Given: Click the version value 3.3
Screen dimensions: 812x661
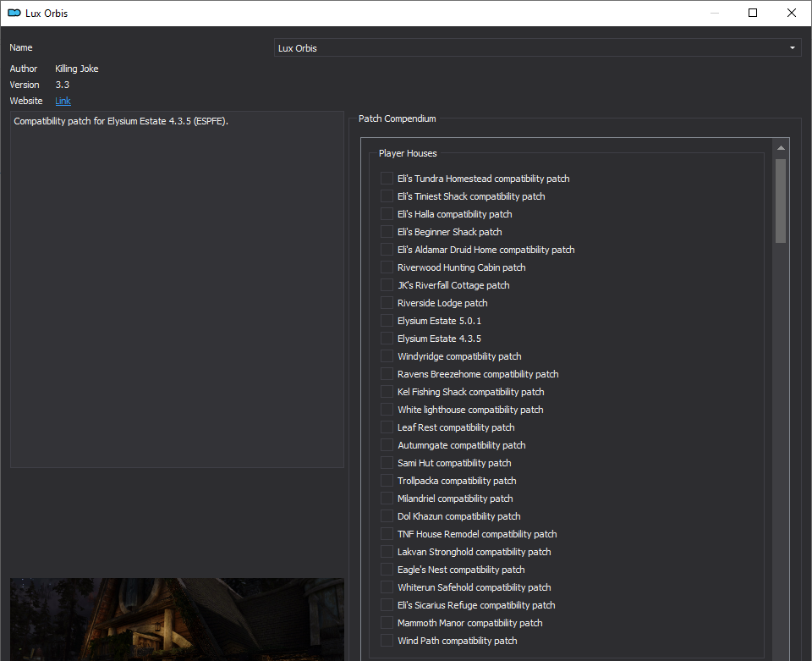Looking at the screenshot, I should 62,85.
